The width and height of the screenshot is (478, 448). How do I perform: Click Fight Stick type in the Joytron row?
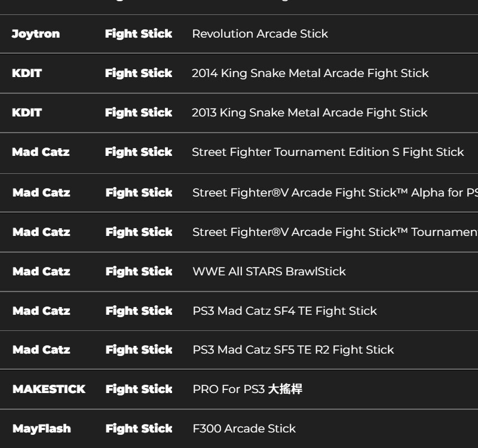tap(139, 34)
